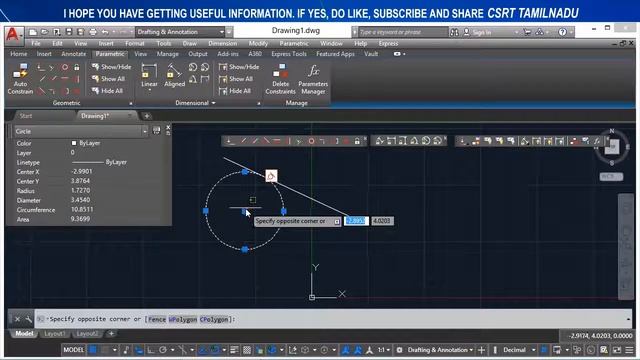Open the Parameters Manager
The width and height of the screenshot is (640, 360).
pyautogui.click(x=313, y=79)
